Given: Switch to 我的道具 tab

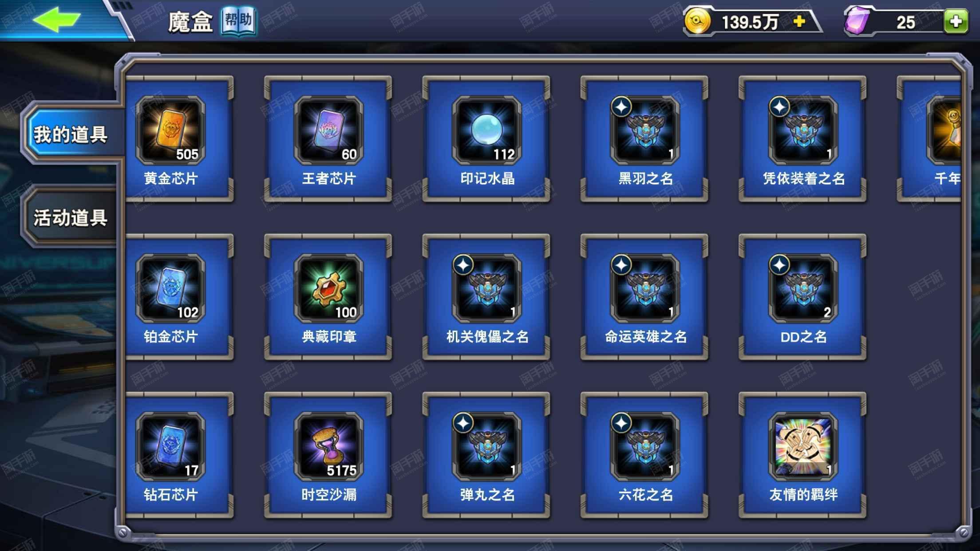Looking at the screenshot, I should click(x=71, y=134).
